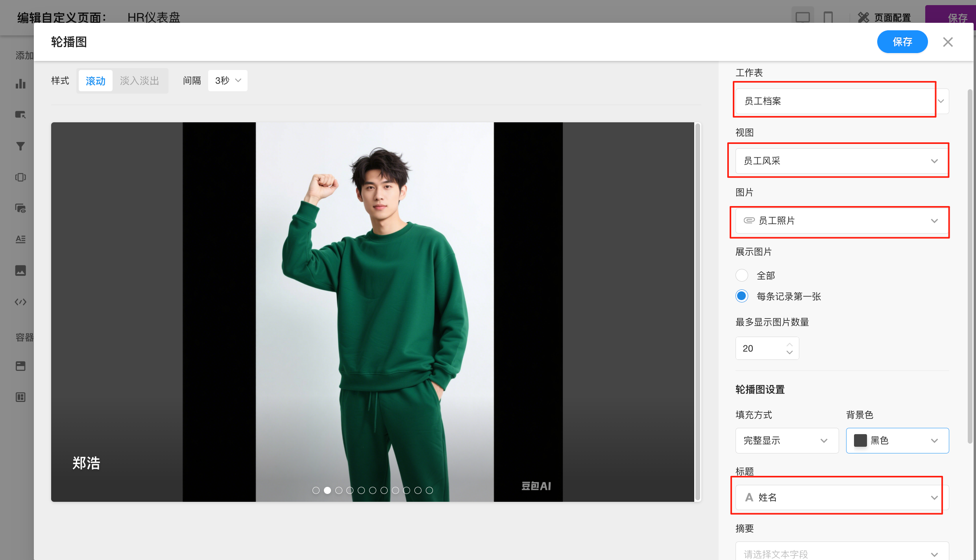
Task: Decrease max image count with down arrow
Action: (789, 353)
